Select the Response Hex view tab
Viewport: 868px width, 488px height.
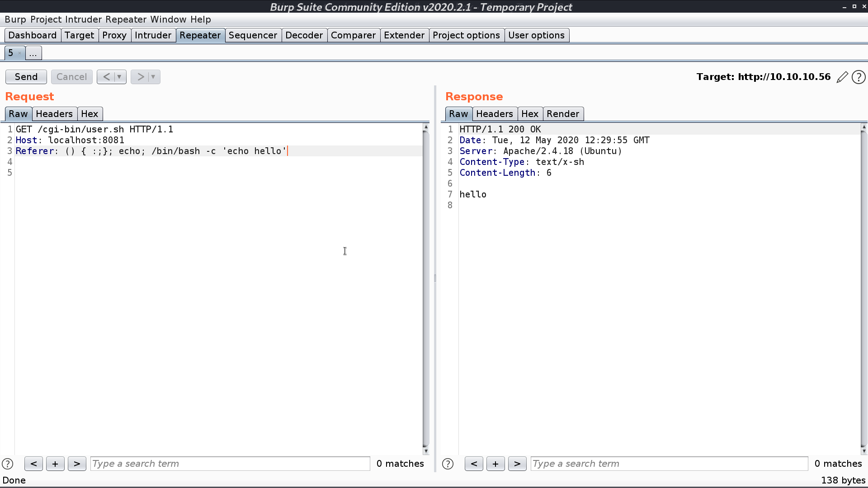530,114
